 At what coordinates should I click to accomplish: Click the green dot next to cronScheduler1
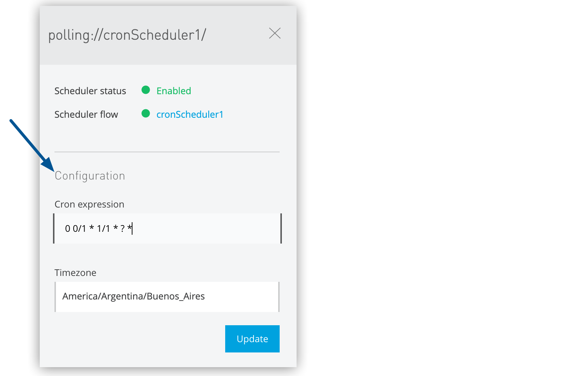tap(146, 114)
